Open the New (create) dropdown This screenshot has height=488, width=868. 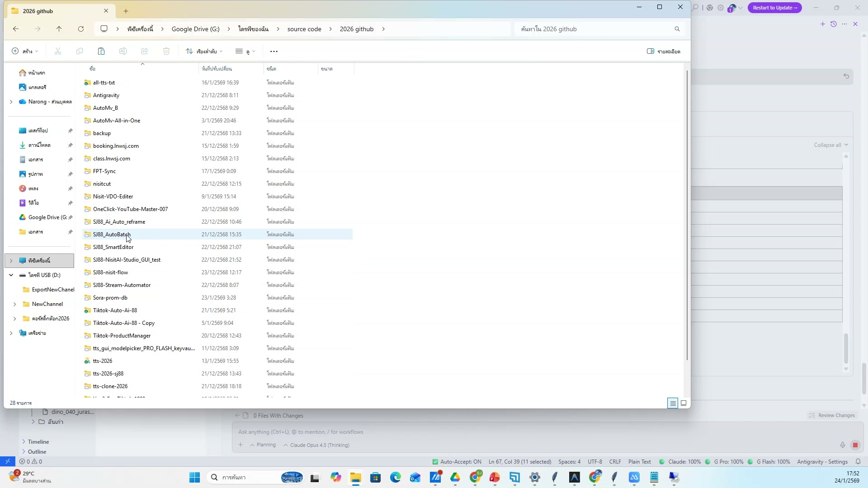click(25, 52)
